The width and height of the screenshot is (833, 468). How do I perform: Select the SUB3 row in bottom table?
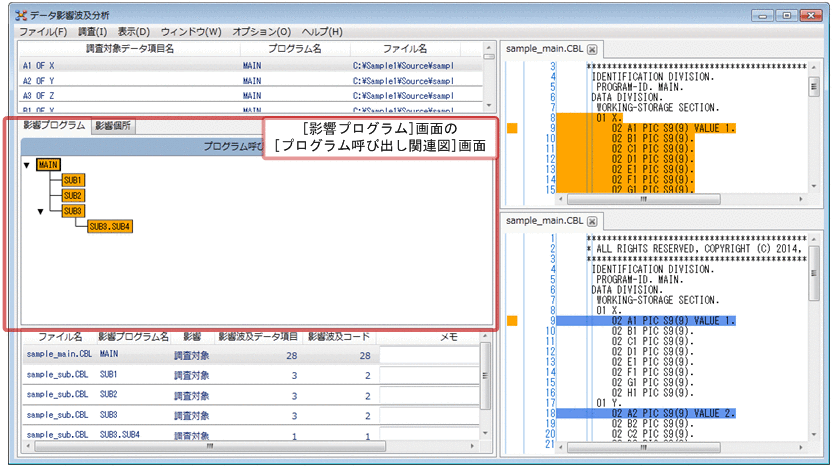[x=251, y=415]
